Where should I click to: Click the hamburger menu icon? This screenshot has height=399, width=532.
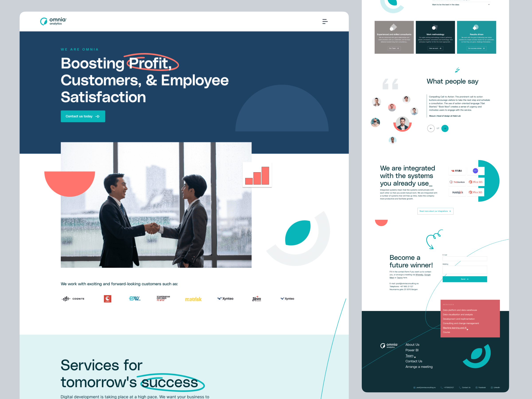[x=325, y=21]
